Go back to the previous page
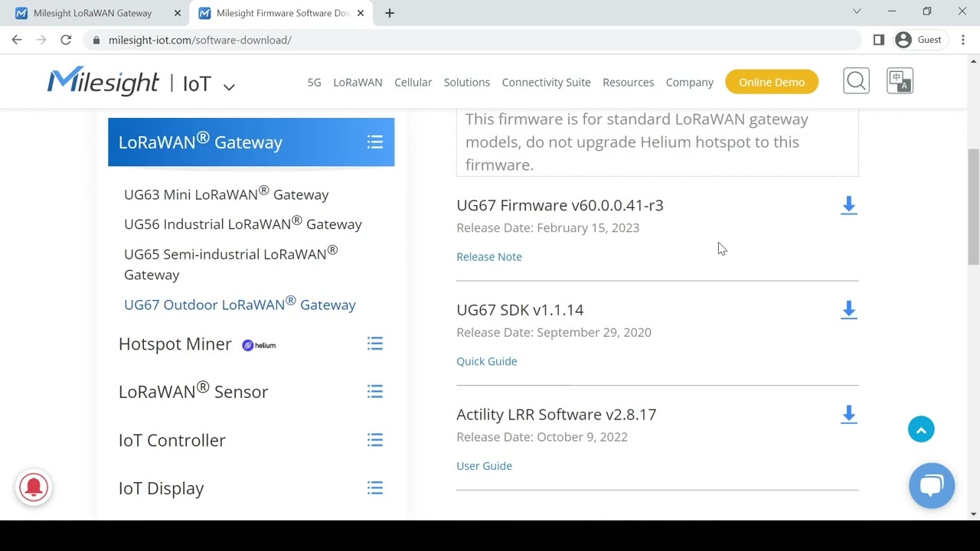The width and height of the screenshot is (980, 551). 17,40
